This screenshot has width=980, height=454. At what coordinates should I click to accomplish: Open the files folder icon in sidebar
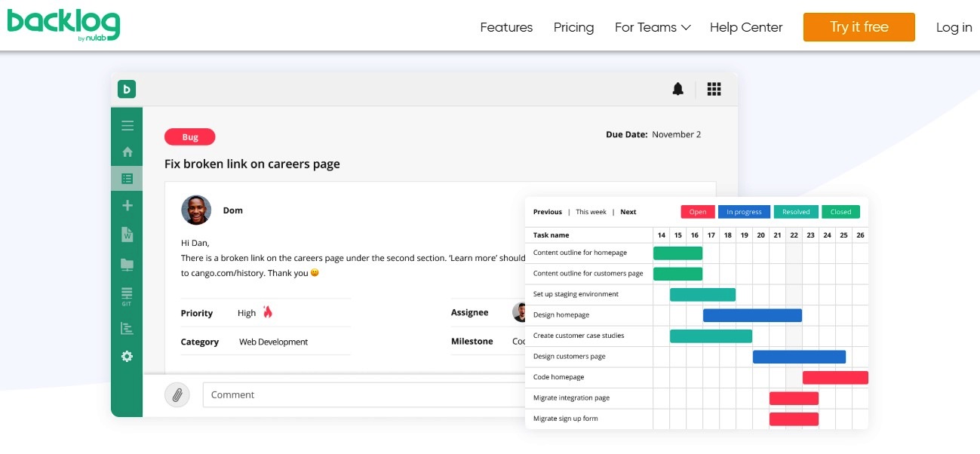click(127, 264)
